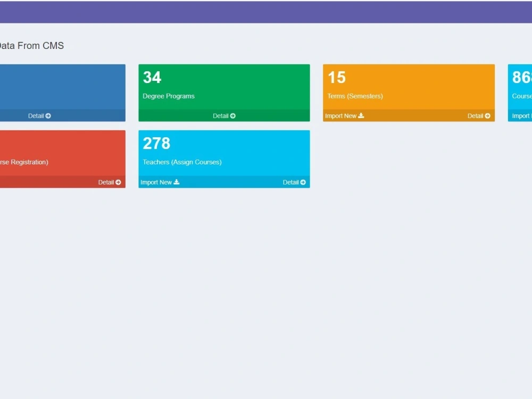This screenshot has width=532, height=399.
Task: Open Detail for Degree Programs
Action: (x=224, y=115)
